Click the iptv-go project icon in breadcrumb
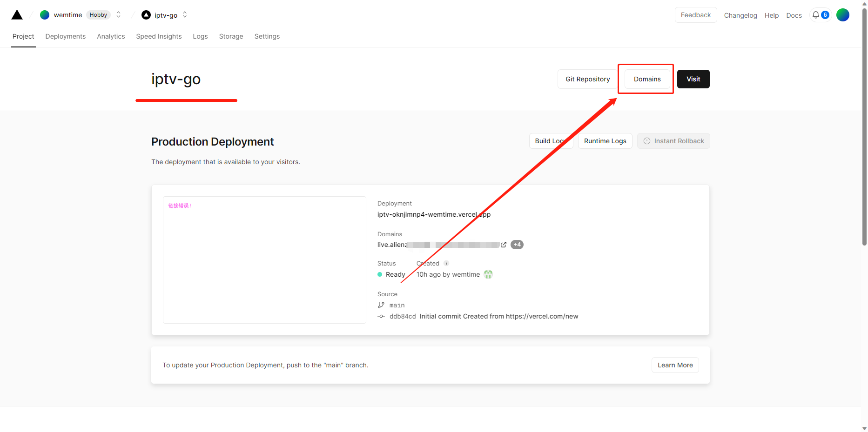868x432 pixels. 146,15
